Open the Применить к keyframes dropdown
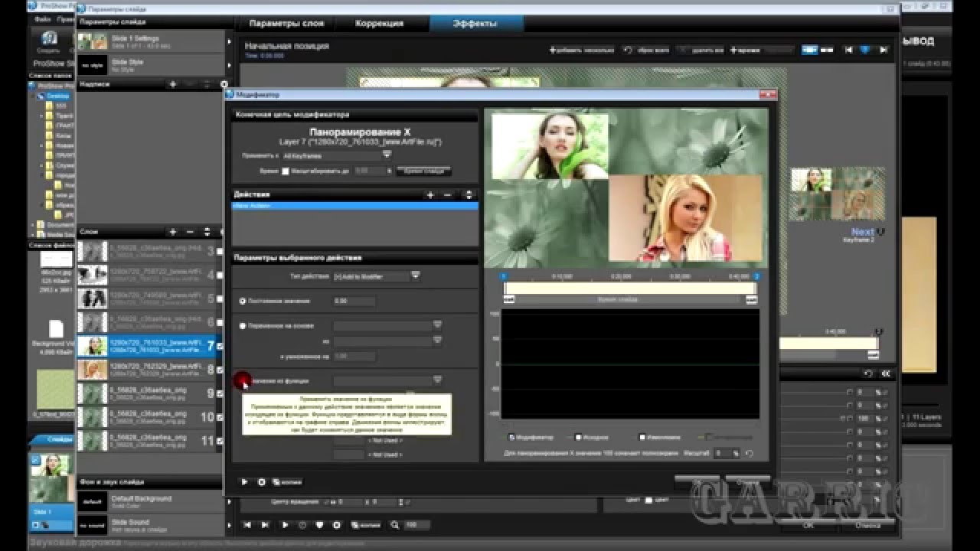 (x=387, y=155)
